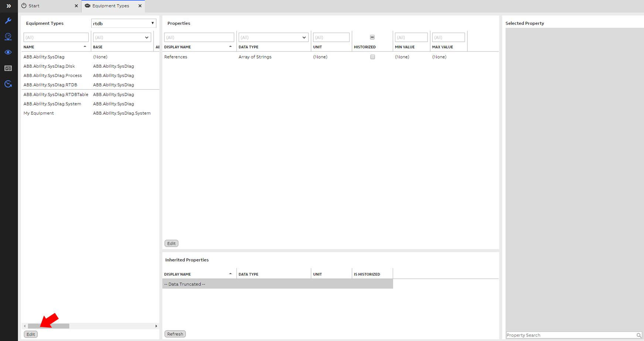Select the ABB.Ability.SysDiag.System name row
The width and height of the screenshot is (644, 341).
(52, 104)
